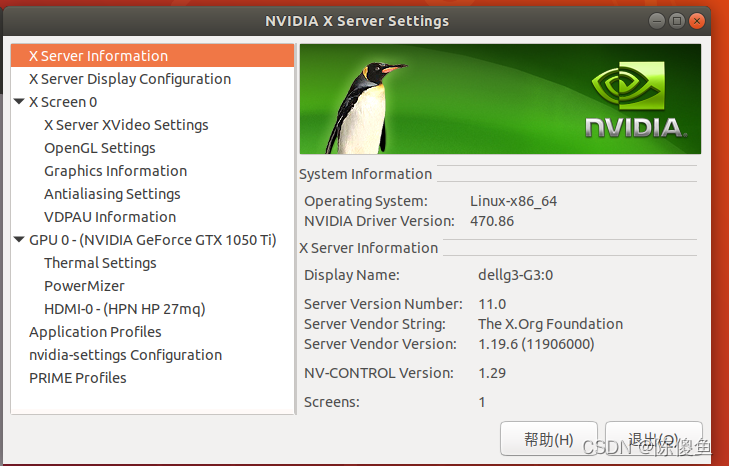The height and width of the screenshot is (466, 729).
Task: Collapse the X Screen 0 tree arrow
Action: point(19,101)
